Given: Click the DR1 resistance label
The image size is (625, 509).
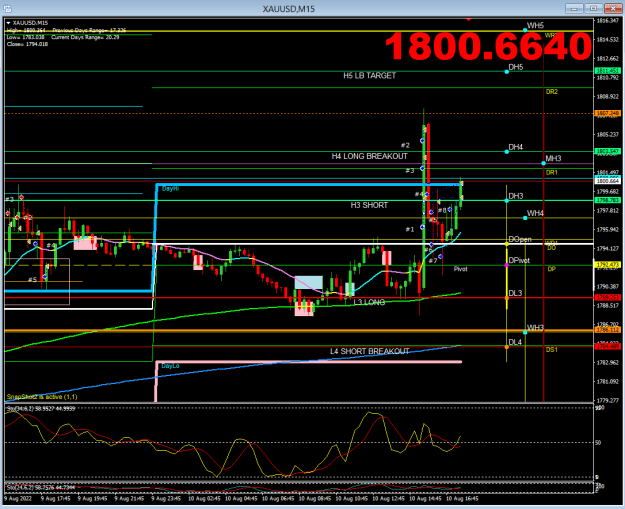Looking at the screenshot, I should pos(552,173).
